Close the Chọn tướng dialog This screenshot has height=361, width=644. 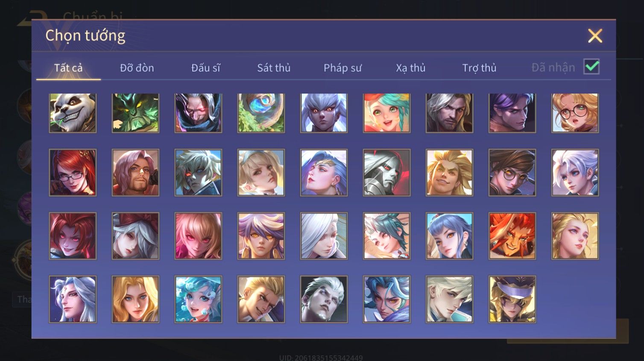[595, 36]
